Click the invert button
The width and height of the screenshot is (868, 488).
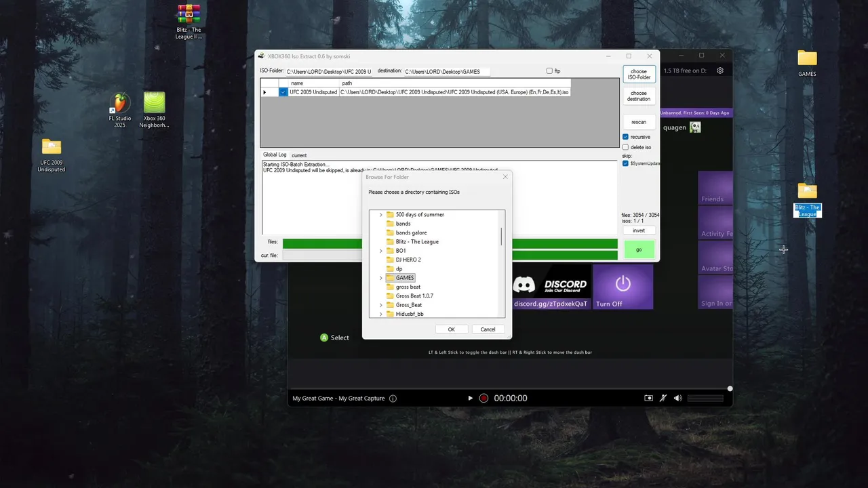[x=639, y=230]
